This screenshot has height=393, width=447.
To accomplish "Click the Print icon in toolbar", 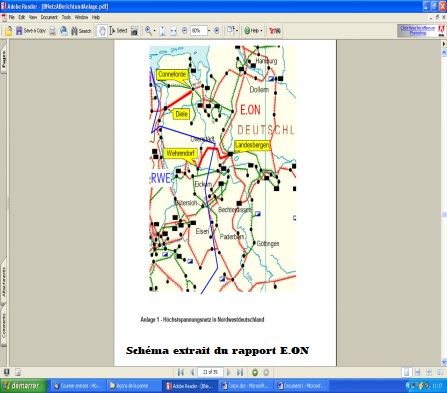I will [x=53, y=31].
